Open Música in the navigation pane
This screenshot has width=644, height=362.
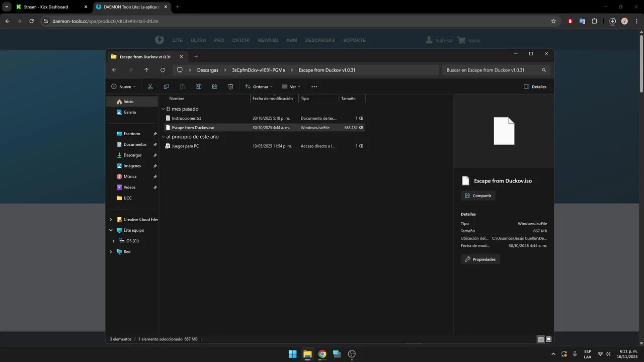pyautogui.click(x=133, y=176)
